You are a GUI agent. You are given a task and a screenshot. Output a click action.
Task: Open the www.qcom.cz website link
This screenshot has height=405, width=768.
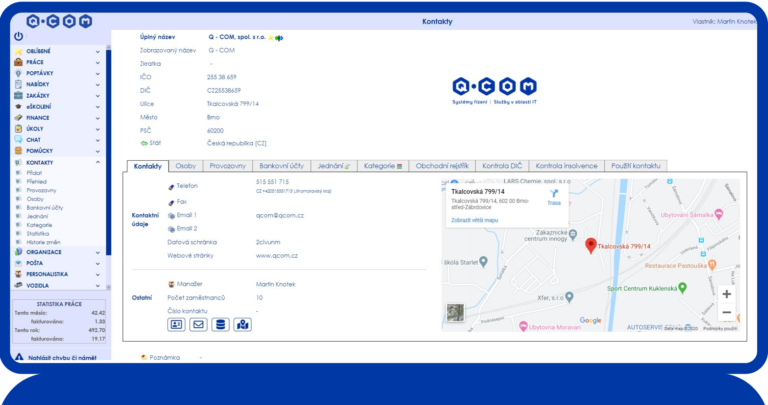(277, 256)
